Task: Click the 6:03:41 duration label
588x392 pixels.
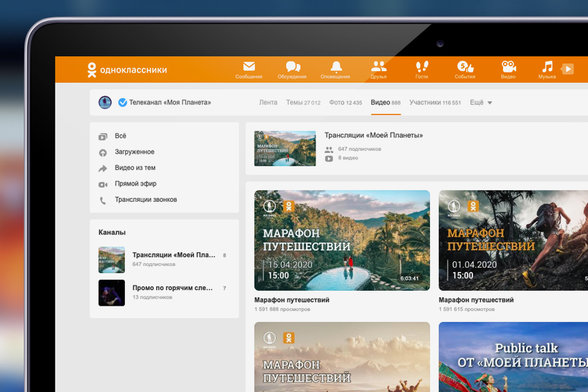Action: (x=409, y=278)
